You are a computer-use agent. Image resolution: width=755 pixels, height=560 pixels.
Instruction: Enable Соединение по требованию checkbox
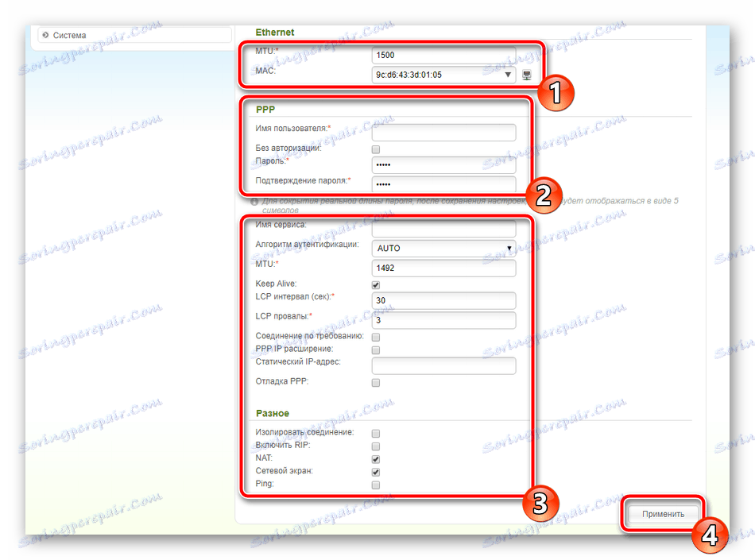(x=376, y=337)
